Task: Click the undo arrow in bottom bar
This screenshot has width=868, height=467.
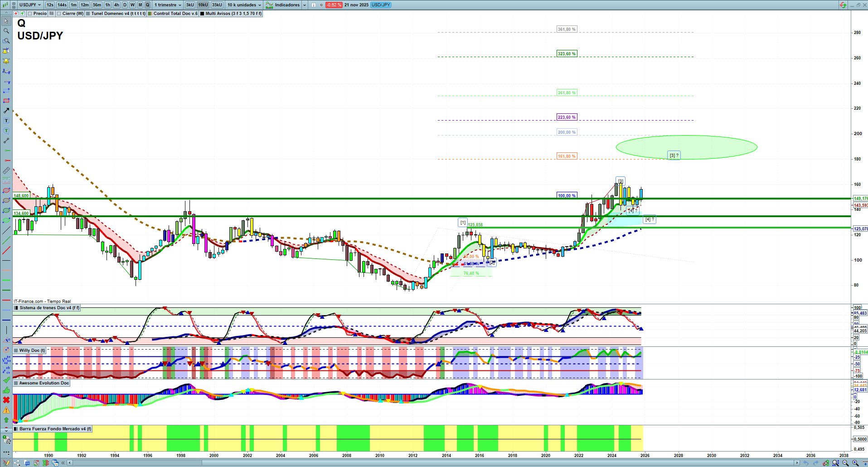Action: tap(805, 463)
